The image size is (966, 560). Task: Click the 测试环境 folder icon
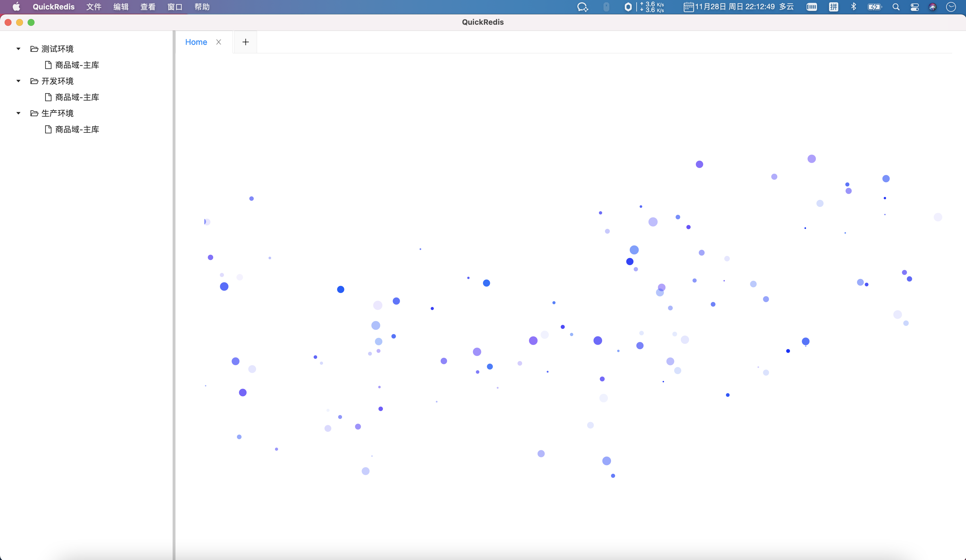tap(34, 49)
